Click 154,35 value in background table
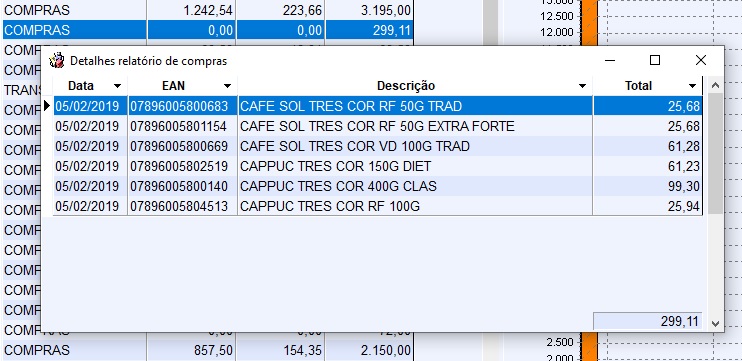Image resolution: width=742 pixels, height=361 pixels. (302, 350)
